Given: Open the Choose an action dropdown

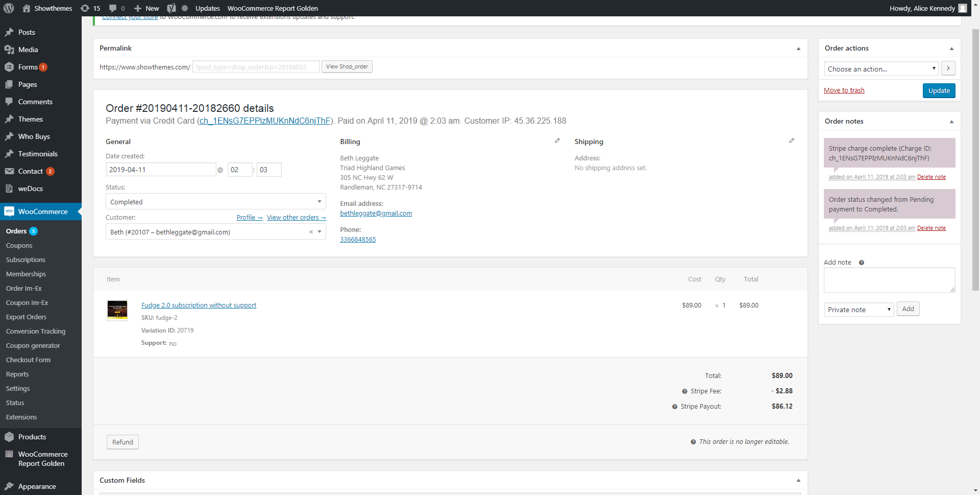Looking at the screenshot, I should coord(881,69).
